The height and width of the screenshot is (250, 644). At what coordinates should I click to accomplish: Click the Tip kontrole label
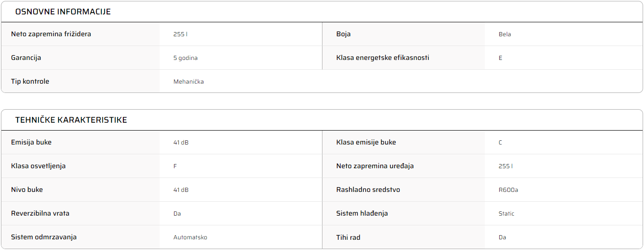pos(30,81)
